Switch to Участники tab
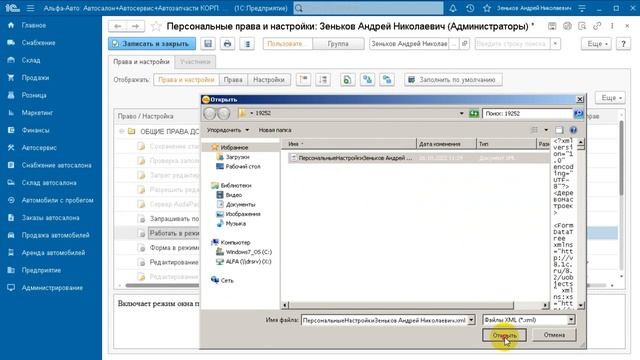Image resolution: width=640 pixels, height=360 pixels. 195,62
